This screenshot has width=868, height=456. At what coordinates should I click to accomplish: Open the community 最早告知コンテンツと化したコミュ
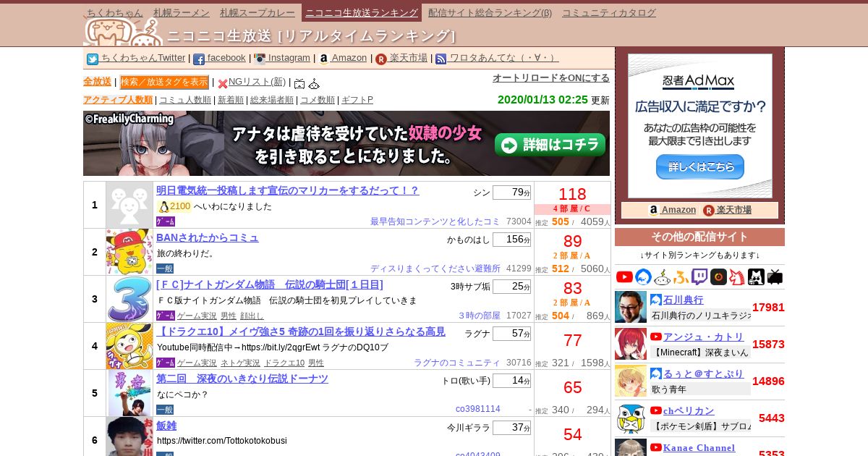(x=435, y=221)
